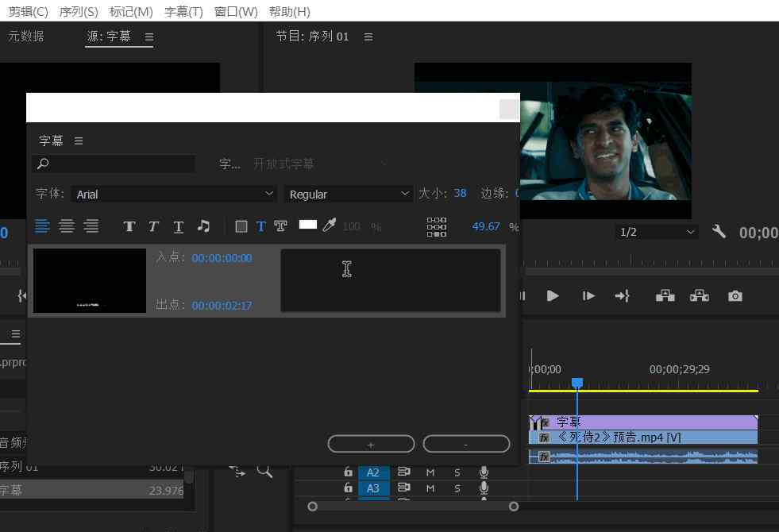Pick color with the eyedropper tool
This screenshot has height=532, width=779.
tap(329, 226)
